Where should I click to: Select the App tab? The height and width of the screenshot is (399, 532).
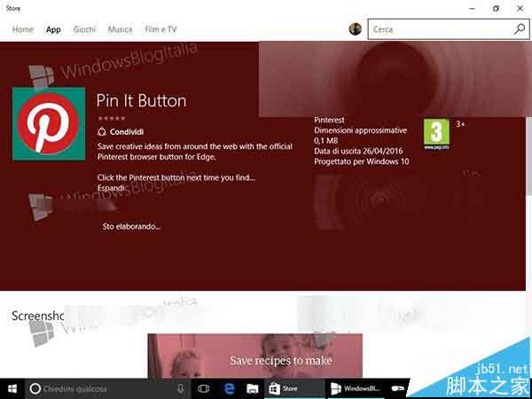click(53, 29)
